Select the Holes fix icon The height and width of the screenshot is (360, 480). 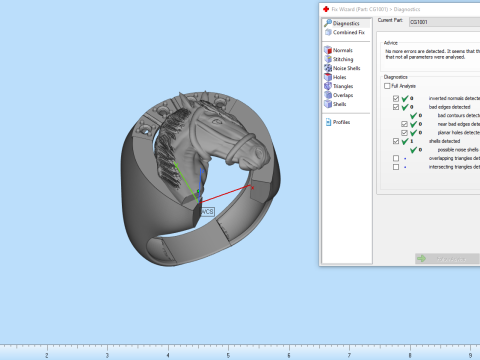(x=328, y=77)
